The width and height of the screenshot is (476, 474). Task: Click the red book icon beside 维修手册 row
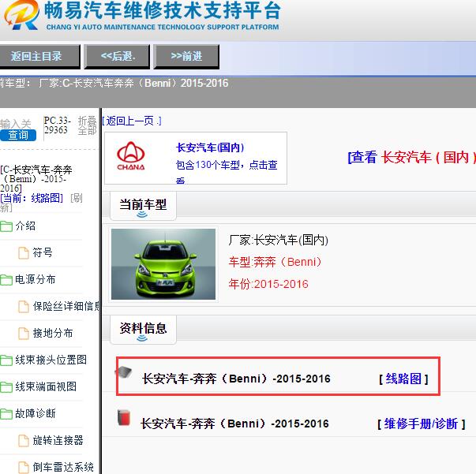coord(124,417)
